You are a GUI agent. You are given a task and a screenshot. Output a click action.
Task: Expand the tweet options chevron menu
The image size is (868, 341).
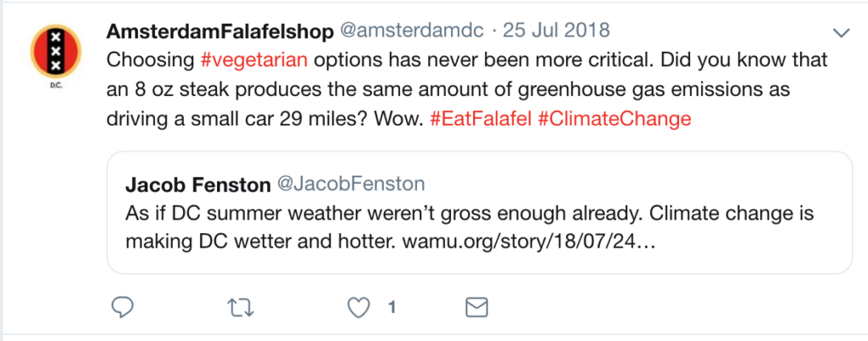pos(841,34)
